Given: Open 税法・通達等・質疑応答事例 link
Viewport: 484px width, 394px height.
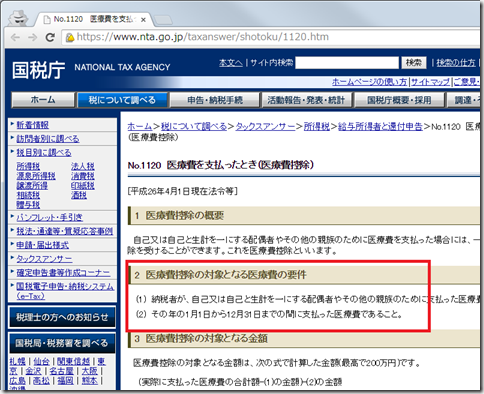Looking at the screenshot, I should (x=65, y=231).
